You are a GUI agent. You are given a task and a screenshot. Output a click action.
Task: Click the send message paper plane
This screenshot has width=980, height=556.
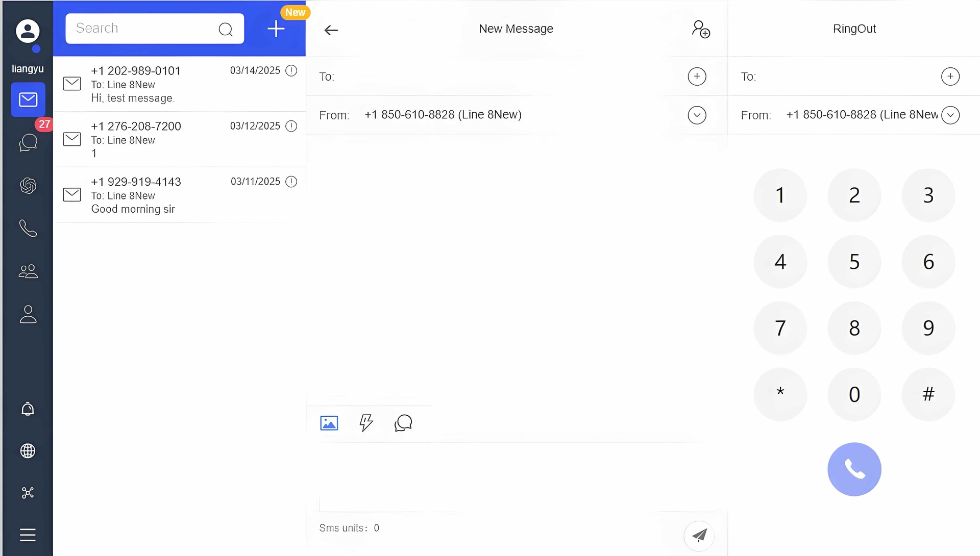pyautogui.click(x=699, y=535)
